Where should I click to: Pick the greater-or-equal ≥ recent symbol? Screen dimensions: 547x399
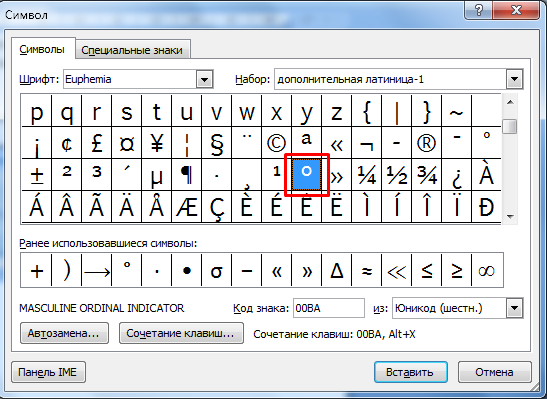(456, 270)
